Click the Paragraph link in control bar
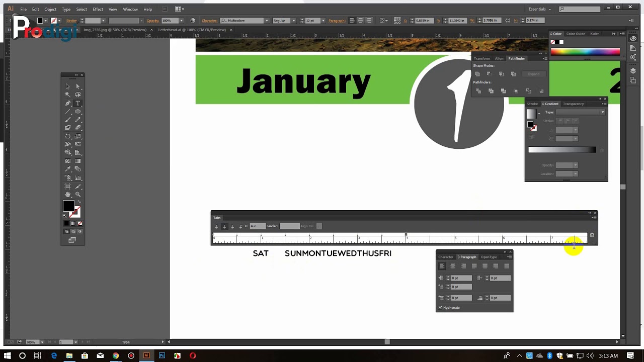644x362 pixels. pos(337,21)
